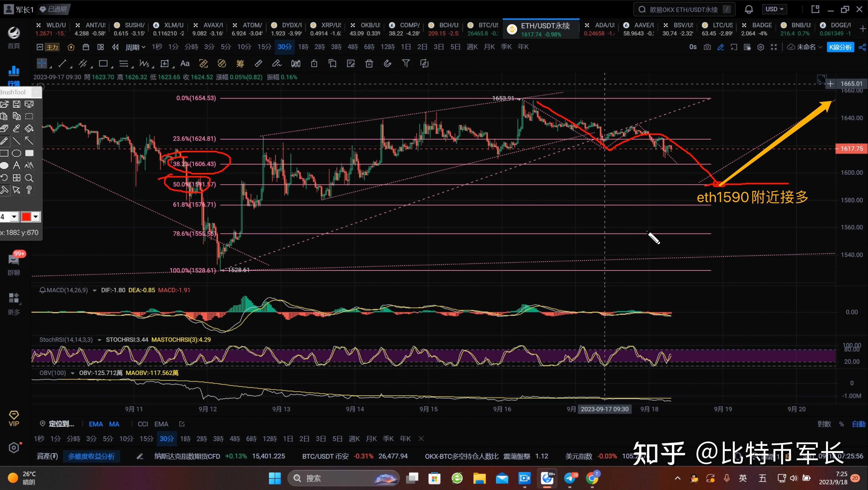Click the save disk icon in BrushTool
Image resolution: width=868 pixels, height=490 pixels.
coord(16,104)
